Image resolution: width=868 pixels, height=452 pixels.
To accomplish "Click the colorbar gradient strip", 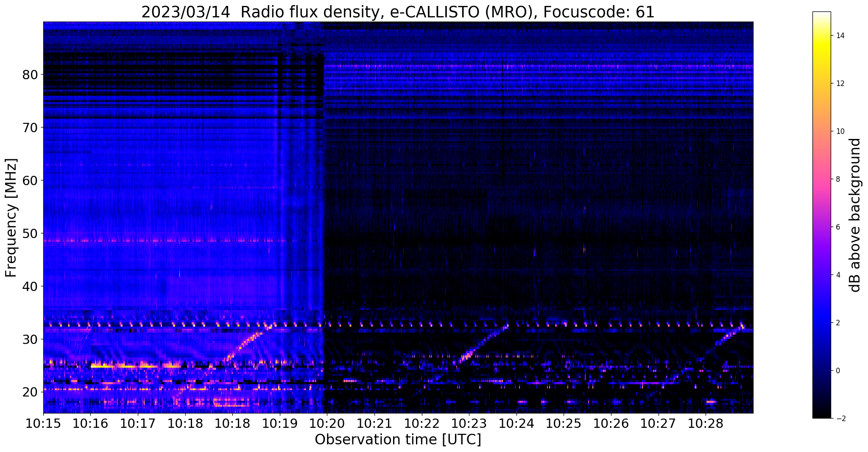I will (x=821, y=215).
